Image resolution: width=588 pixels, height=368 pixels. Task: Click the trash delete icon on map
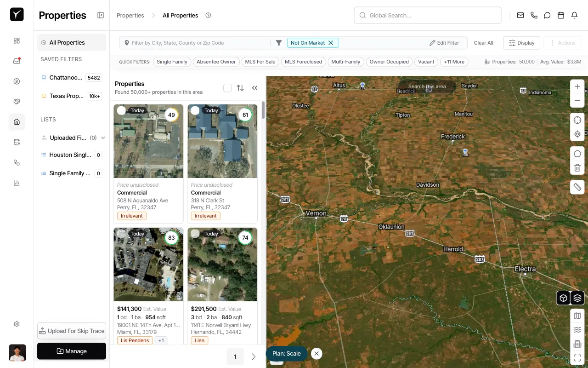[577, 168]
